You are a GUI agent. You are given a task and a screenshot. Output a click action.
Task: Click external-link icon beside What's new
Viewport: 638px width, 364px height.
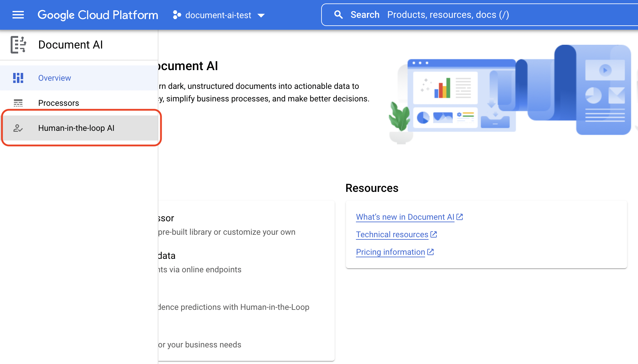(460, 217)
